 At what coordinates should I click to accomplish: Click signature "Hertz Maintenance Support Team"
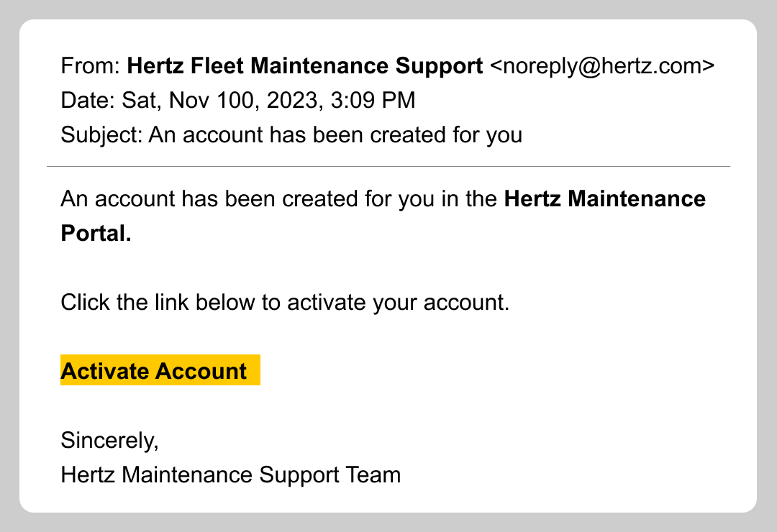coord(230,474)
